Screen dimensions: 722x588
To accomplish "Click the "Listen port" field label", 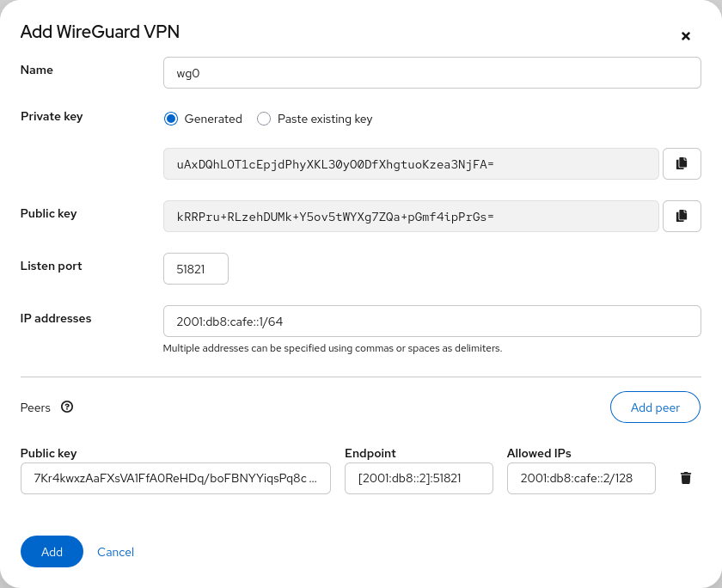I will click(52, 266).
